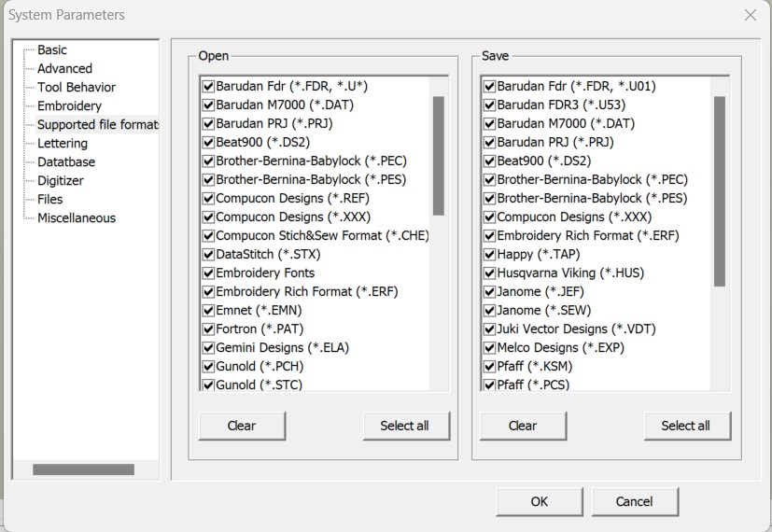Click Select all under the Open list
This screenshot has width=772, height=532.
click(406, 426)
